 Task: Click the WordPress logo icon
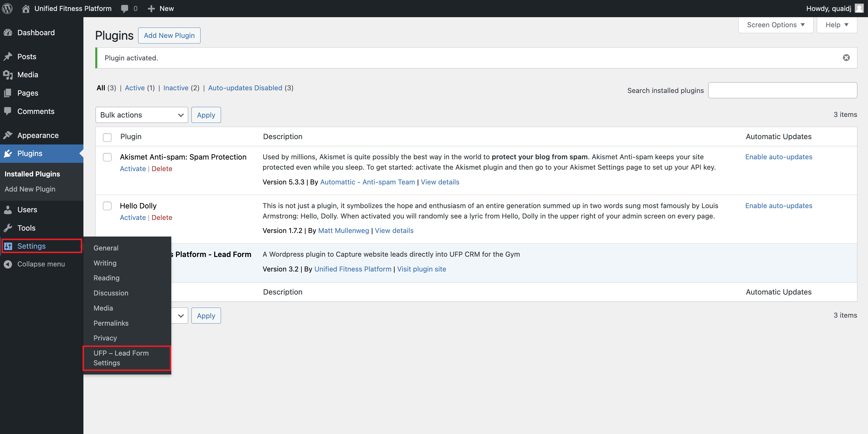tap(7, 8)
